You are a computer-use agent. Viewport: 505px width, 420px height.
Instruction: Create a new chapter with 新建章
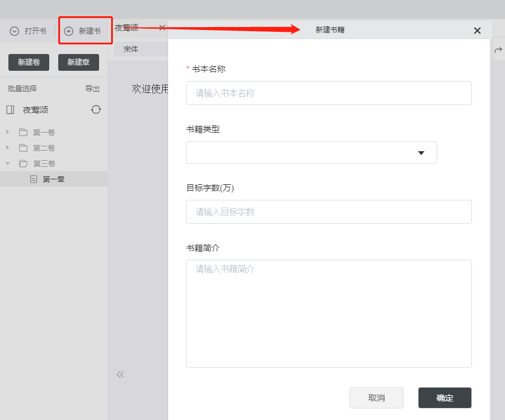[x=79, y=62]
